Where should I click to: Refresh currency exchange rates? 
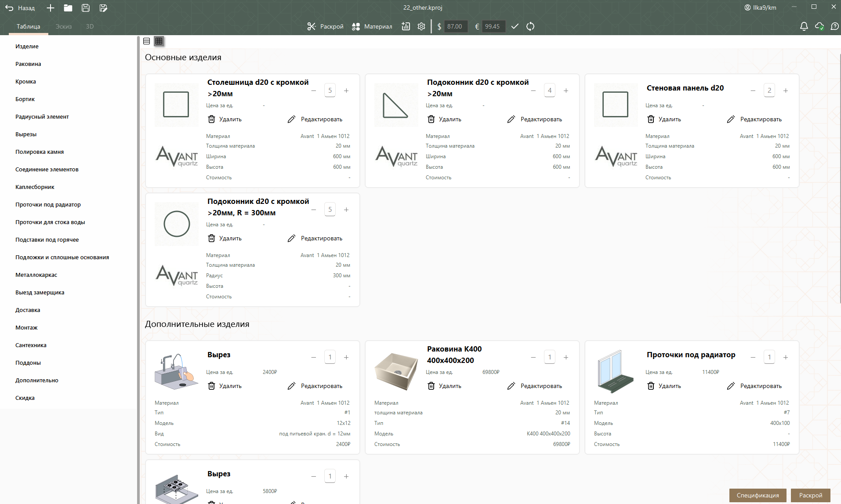pyautogui.click(x=530, y=26)
